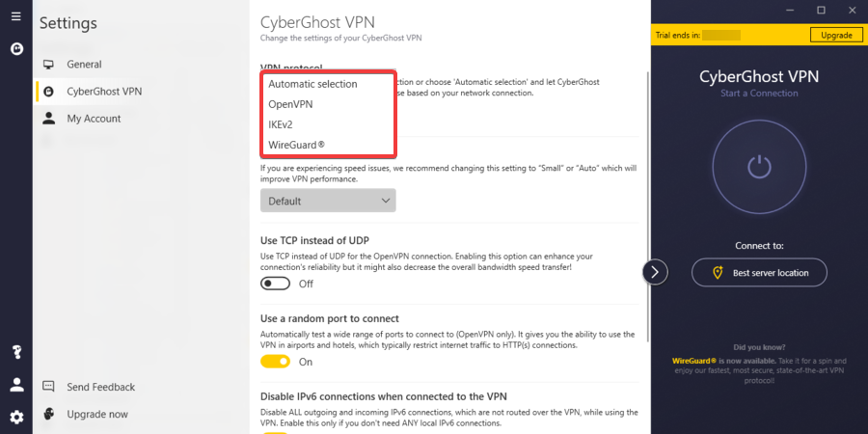Select Automatic selection protocol option

tap(312, 84)
